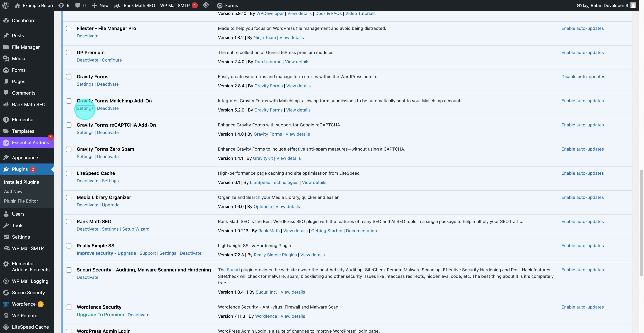Open View details for LiteSpeed Cache

(314, 182)
